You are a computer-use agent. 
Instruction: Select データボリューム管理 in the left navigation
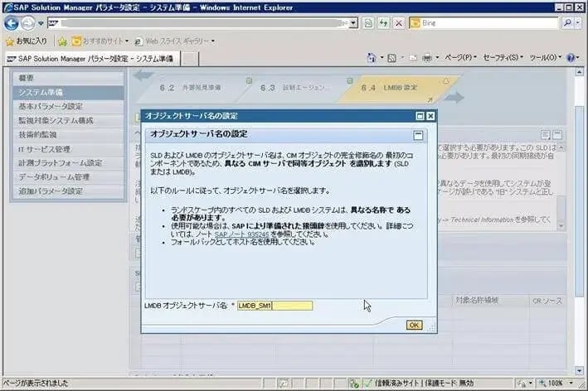tap(68, 176)
